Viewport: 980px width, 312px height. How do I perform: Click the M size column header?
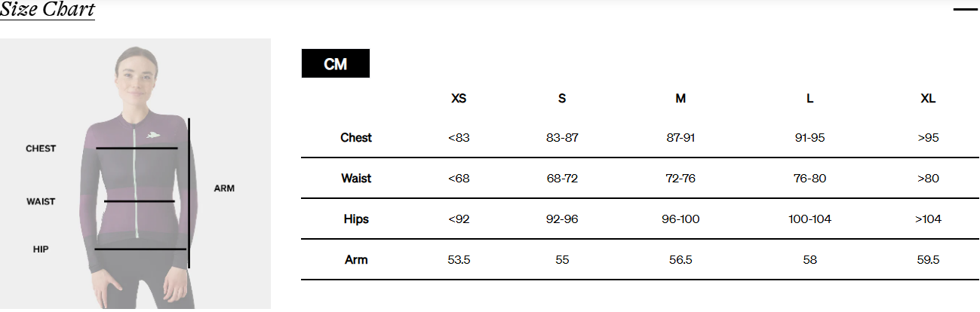[x=680, y=99]
